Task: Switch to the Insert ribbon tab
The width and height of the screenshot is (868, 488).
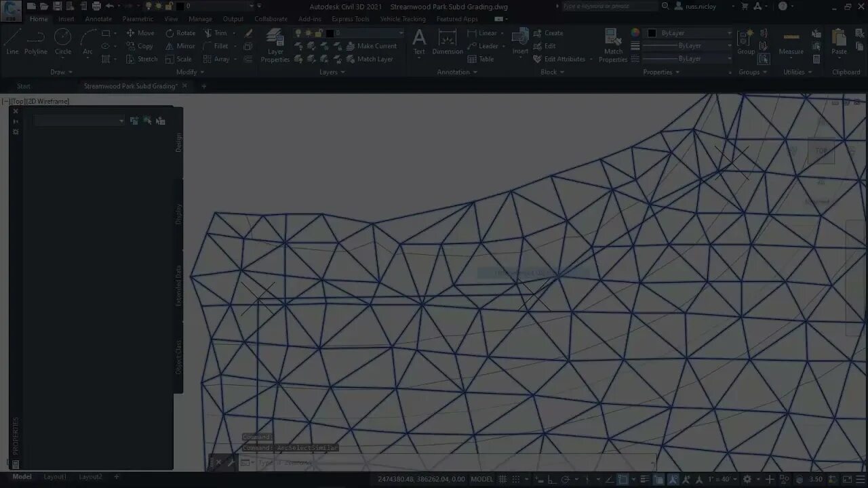Action: pyautogui.click(x=66, y=19)
